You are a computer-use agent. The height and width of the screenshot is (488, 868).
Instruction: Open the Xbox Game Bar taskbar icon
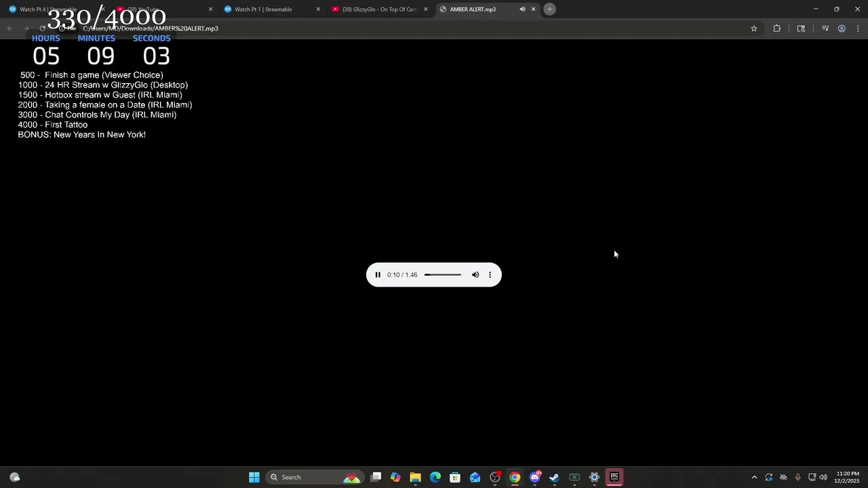click(574, 477)
